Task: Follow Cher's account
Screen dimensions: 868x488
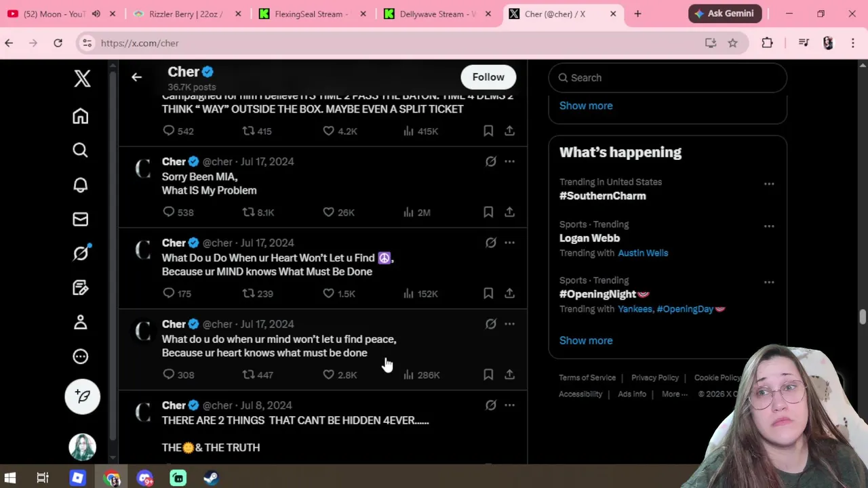Action: 488,77
